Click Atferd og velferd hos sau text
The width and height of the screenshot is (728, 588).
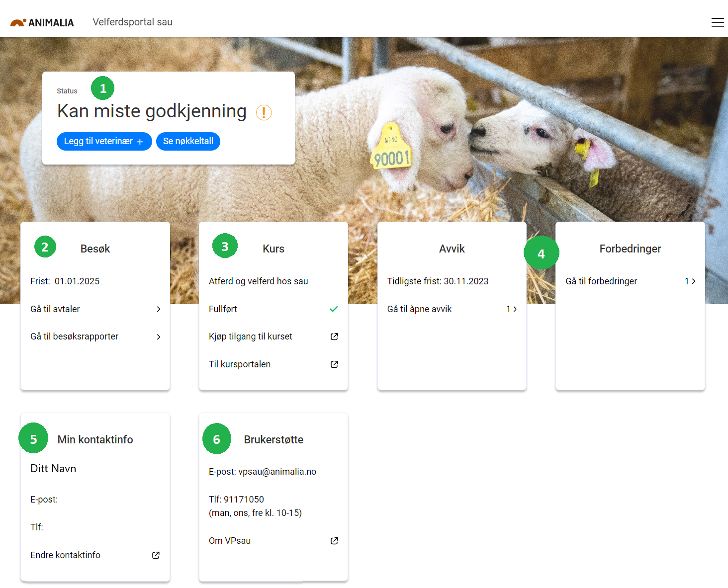click(259, 281)
